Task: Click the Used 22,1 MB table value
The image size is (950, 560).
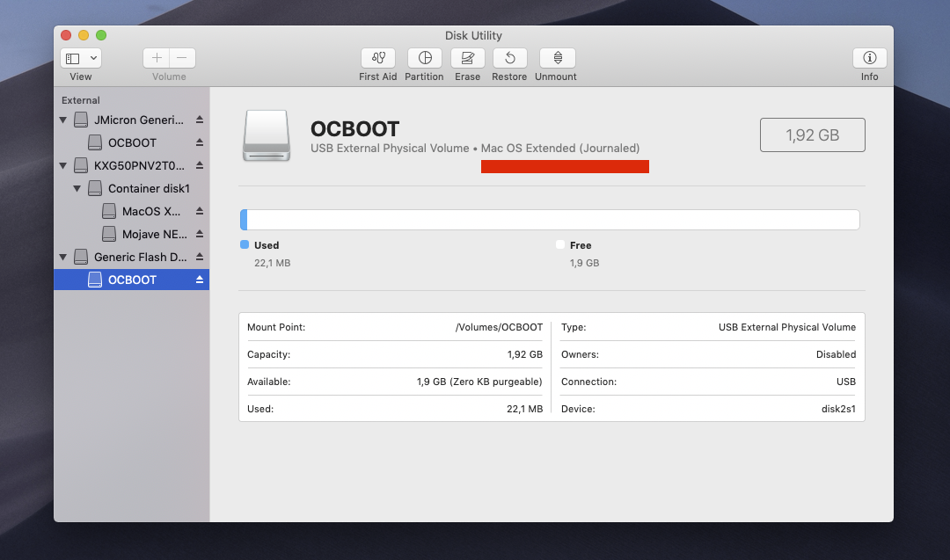Action: pos(524,409)
